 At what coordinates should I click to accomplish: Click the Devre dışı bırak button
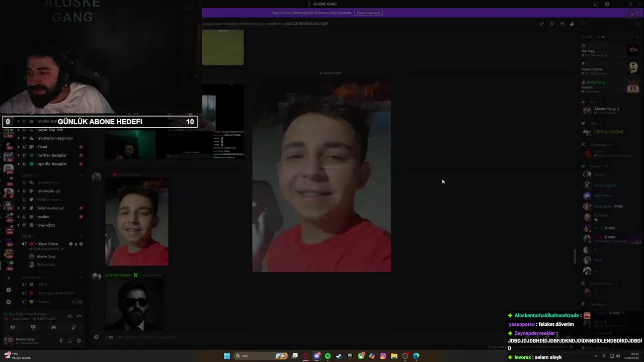point(369,13)
